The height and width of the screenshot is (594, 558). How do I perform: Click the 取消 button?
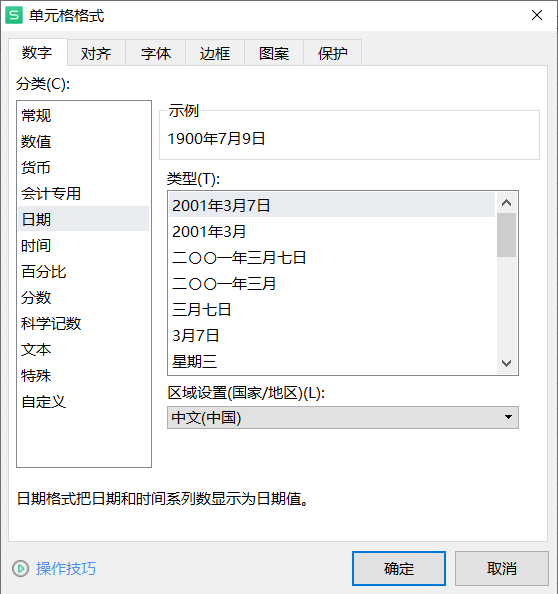(502, 568)
